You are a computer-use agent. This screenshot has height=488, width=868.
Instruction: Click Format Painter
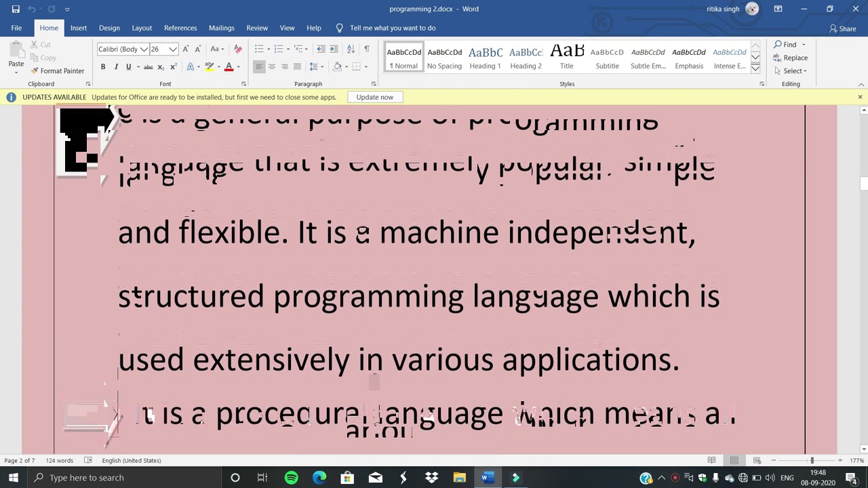(x=57, y=70)
